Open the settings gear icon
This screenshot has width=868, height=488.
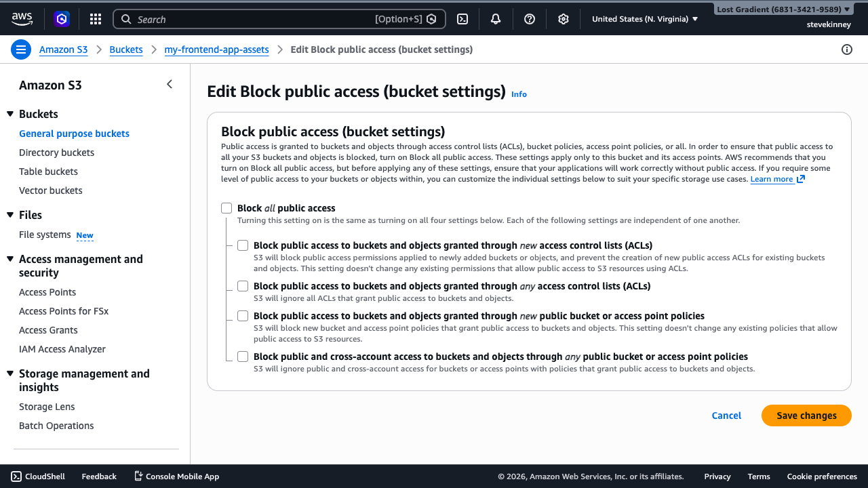(563, 19)
